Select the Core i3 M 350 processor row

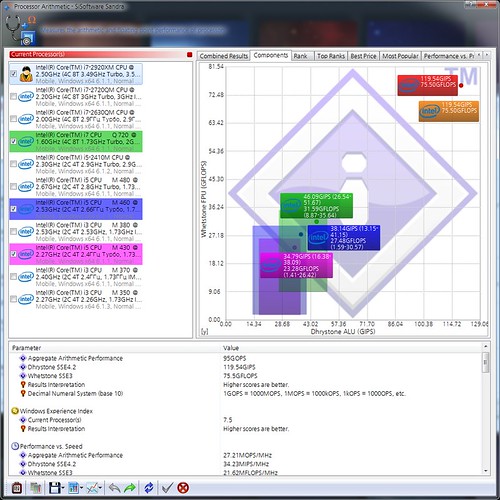point(76,299)
